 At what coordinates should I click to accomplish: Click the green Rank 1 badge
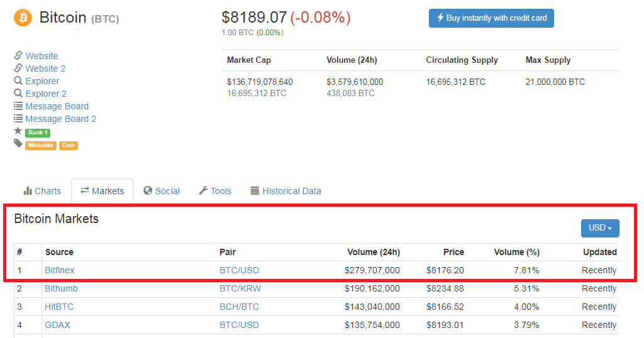[38, 133]
